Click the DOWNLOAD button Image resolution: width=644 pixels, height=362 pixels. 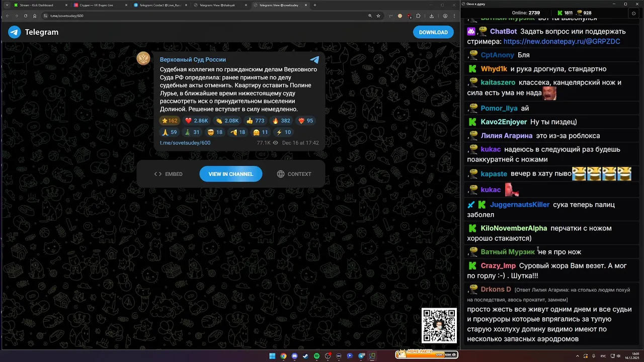pyautogui.click(x=433, y=32)
